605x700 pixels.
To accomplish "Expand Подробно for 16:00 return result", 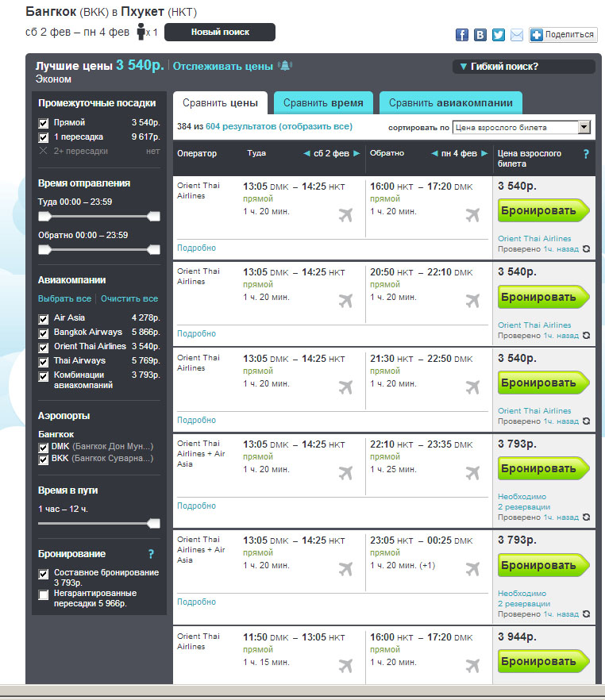I will (196, 248).
